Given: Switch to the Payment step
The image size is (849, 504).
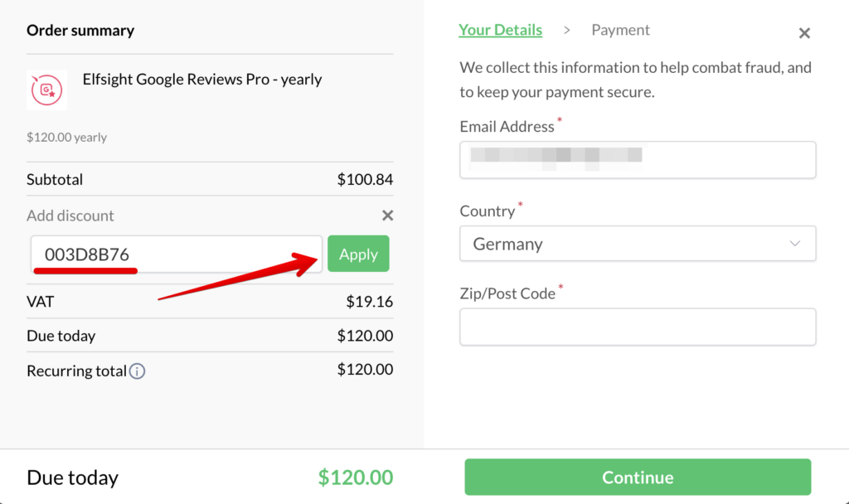Looking at the screenshot, I should click(x=620, y=29).
